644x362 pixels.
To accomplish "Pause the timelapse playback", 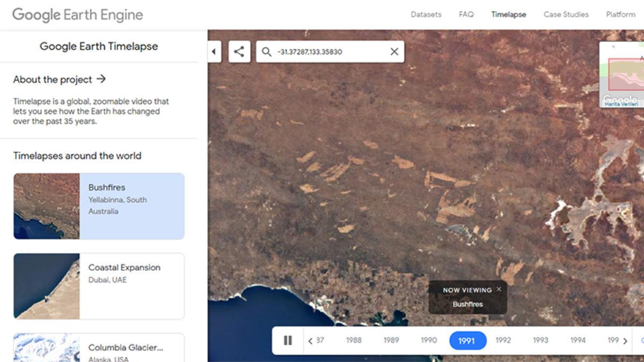I will click(x=288, y=340).
